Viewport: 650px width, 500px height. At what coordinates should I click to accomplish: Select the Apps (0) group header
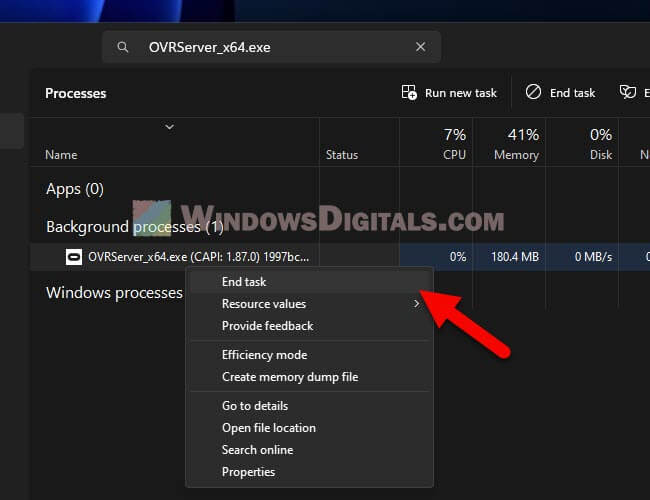click(75, 189)
